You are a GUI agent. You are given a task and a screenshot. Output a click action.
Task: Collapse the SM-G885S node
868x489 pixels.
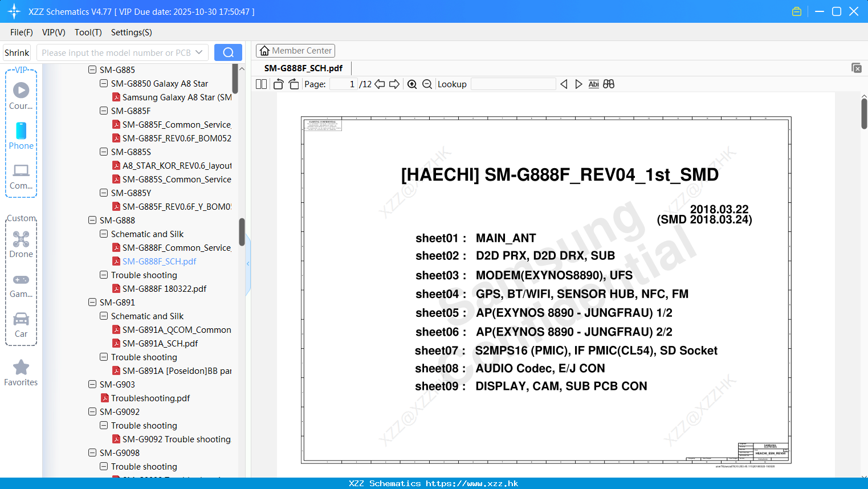tap(104, 152)
